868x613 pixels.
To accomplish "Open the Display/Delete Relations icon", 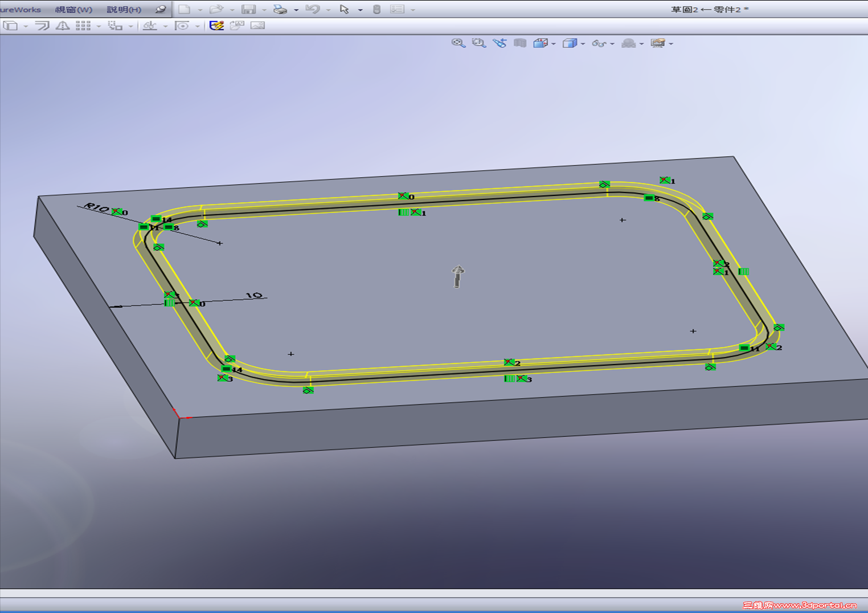I will (150, 26).
